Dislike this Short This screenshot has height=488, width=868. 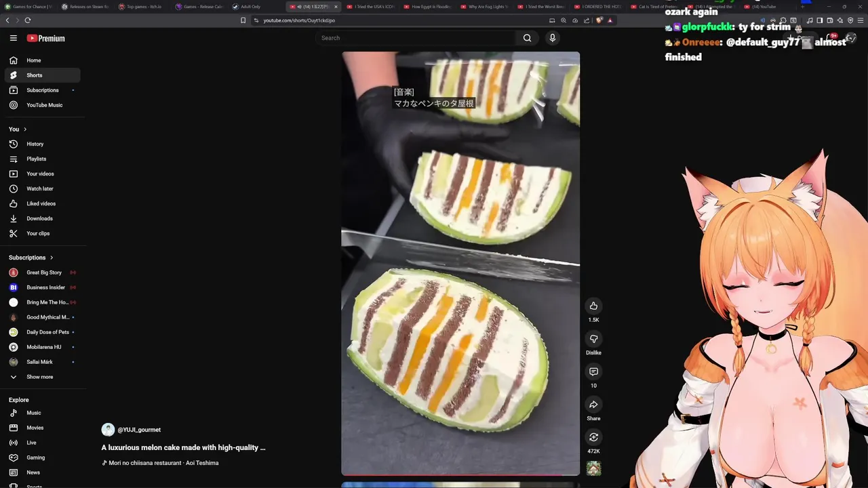point(593,339)
